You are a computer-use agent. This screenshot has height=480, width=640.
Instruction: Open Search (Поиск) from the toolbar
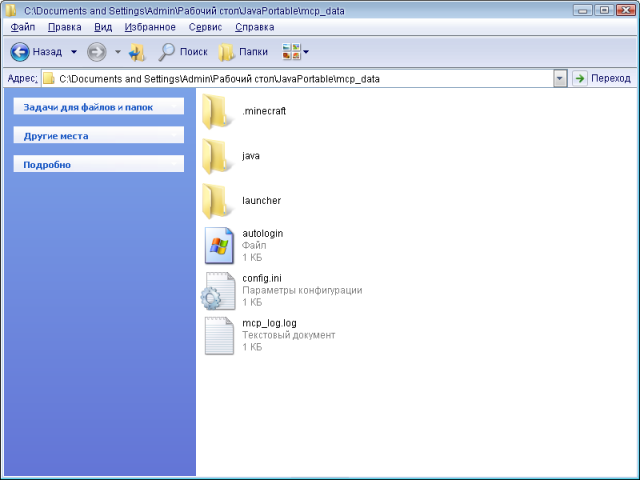[182, 51]
